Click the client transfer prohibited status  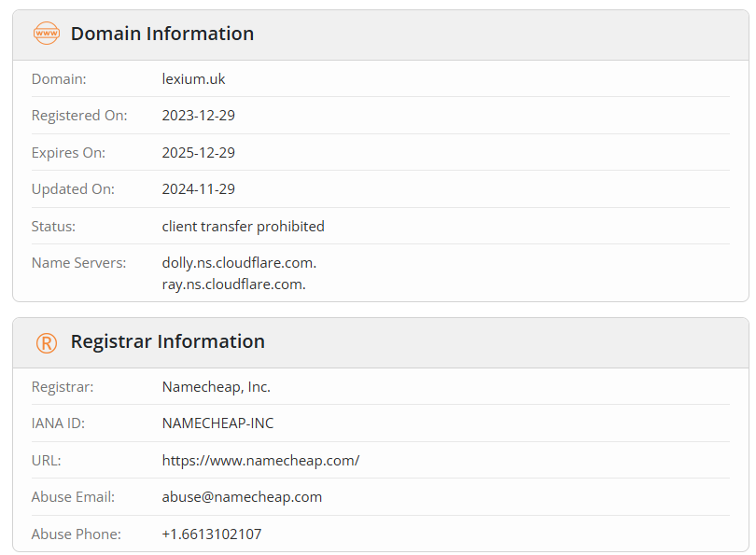(244, 226)
